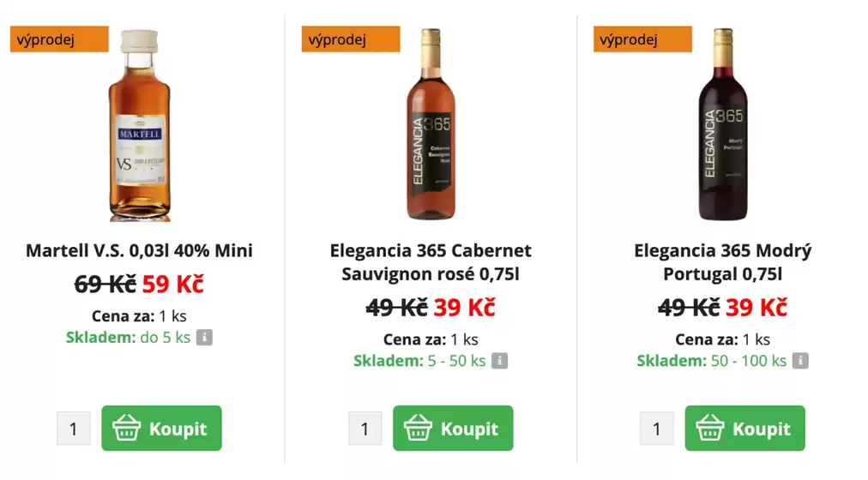Add Martell V.S. Mini to cart
The image size is (868, 480).
[x=161, y=429]
